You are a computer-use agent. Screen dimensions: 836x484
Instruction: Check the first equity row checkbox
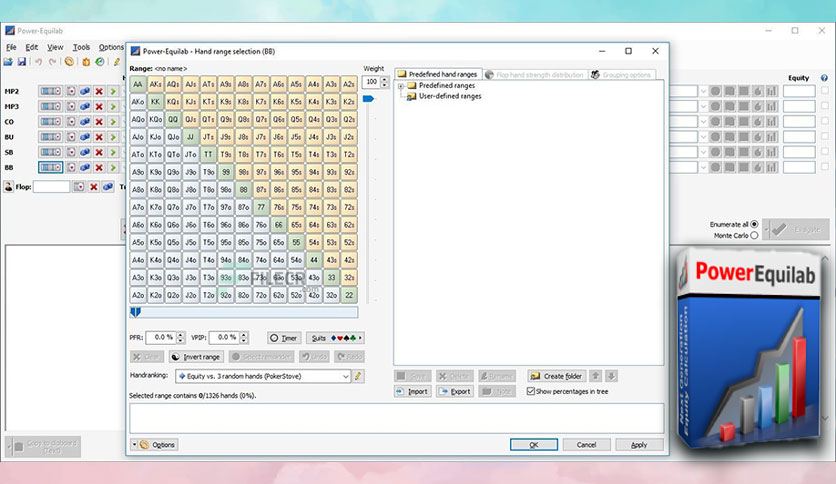coord(824,91)
